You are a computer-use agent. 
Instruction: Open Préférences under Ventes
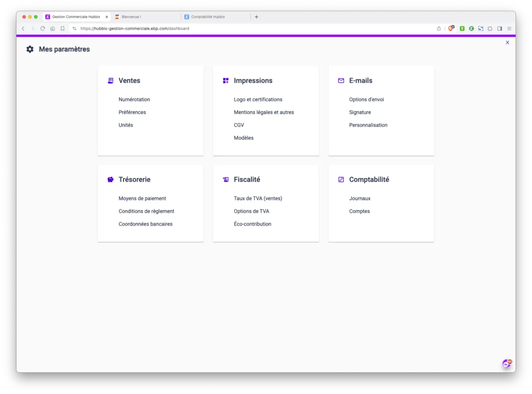(x=132, y=112)
